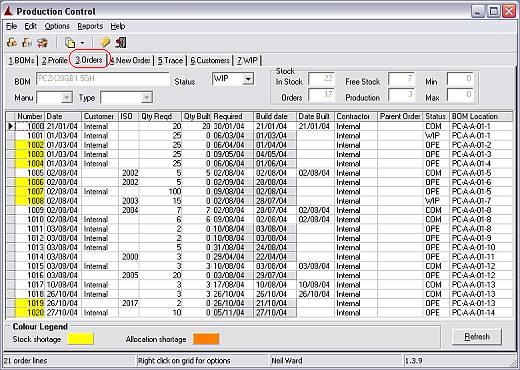Viewport: 520px width, 370px height.
Task: Click the Refresh button
Action: click(477, 337)
